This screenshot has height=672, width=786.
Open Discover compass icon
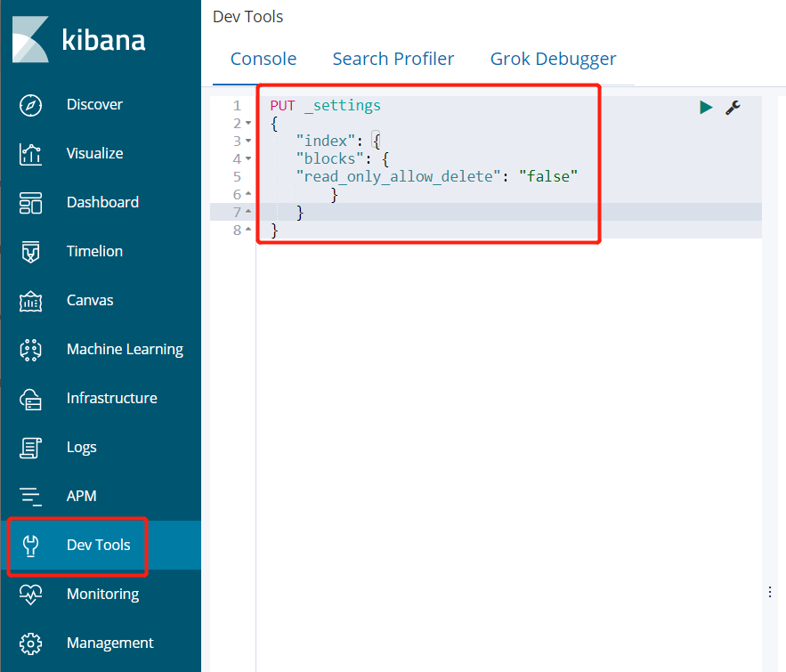click(30, 105)
